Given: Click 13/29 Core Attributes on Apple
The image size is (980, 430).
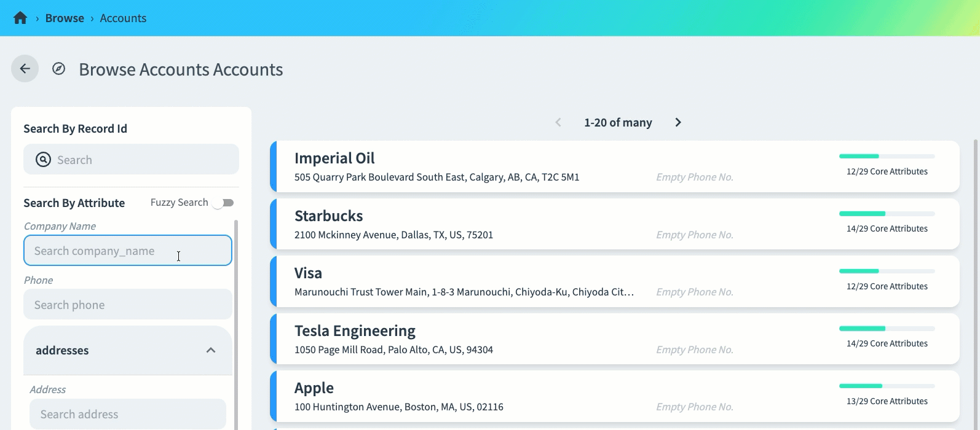Looking at the screenshot, I should [x=887, y=401].
